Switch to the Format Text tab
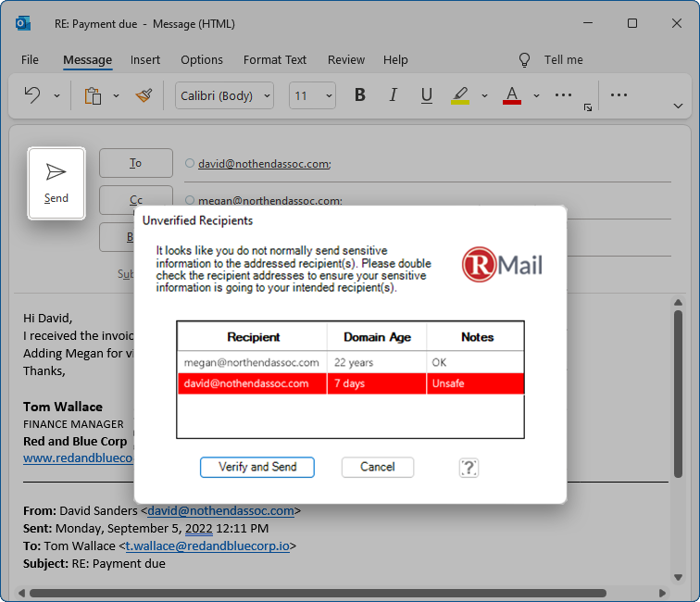Screen dimensions: 700x602 tap(275, 60)
